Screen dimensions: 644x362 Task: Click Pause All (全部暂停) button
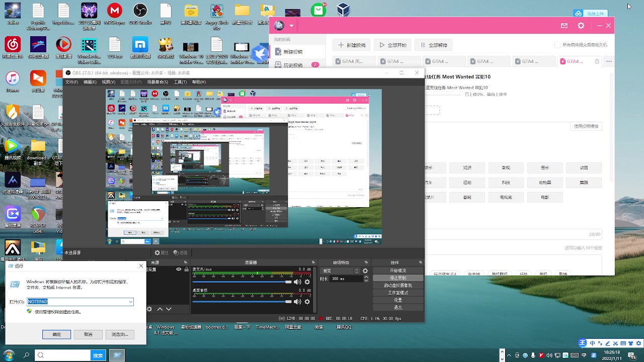(434, 45)
